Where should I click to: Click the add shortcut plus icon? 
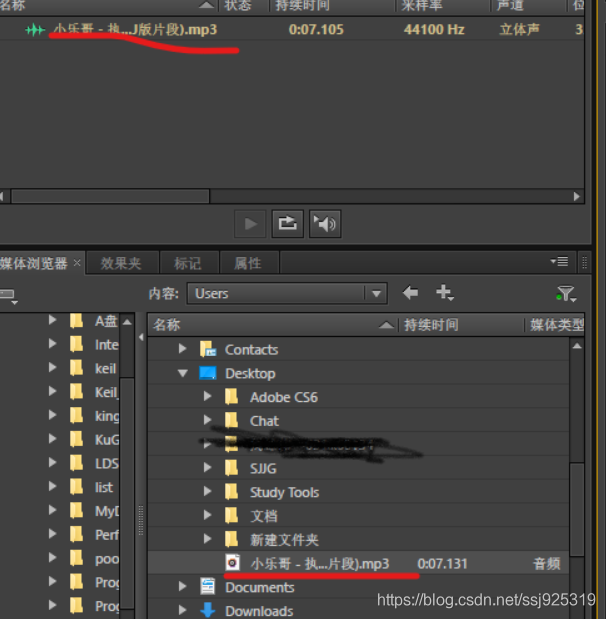tap(444, 293)
